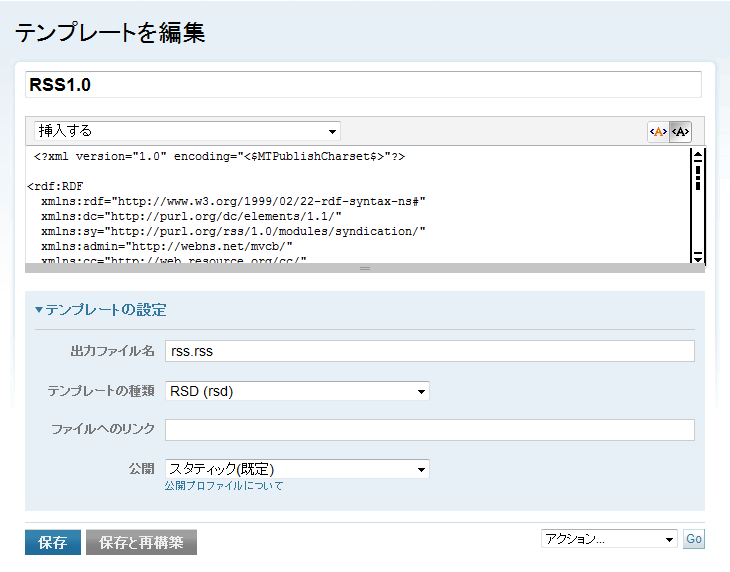
Task: Click editor scrollbar up arrow
Action: 698,155
